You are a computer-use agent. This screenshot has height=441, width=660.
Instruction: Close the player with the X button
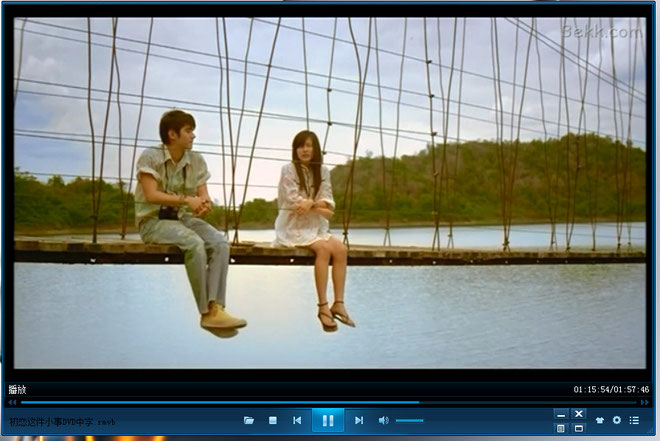point(579,414)
